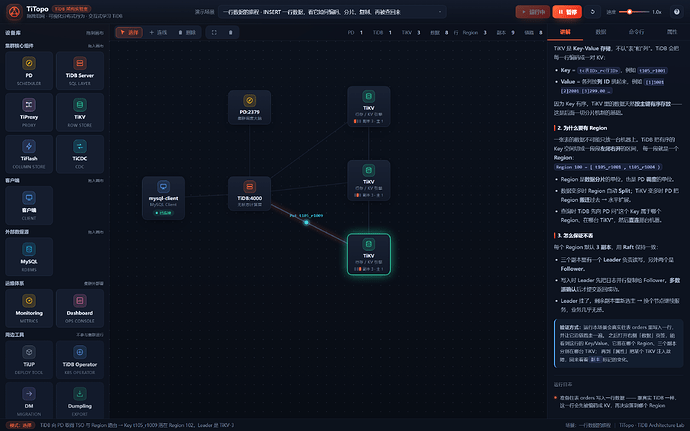This screenshot has width=690, height=431.
Task: Click the TiTopo logo icon
Action: tap(14, 12)
